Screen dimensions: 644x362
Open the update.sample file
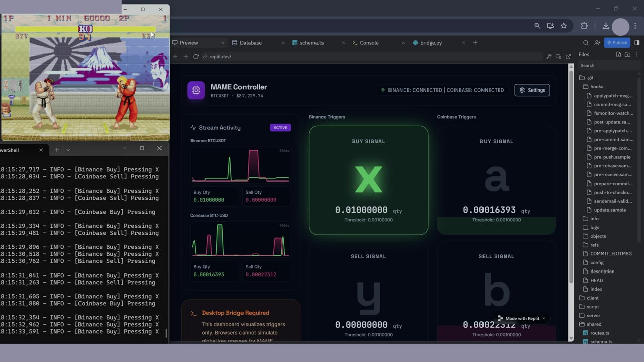[x=609, y=210]
